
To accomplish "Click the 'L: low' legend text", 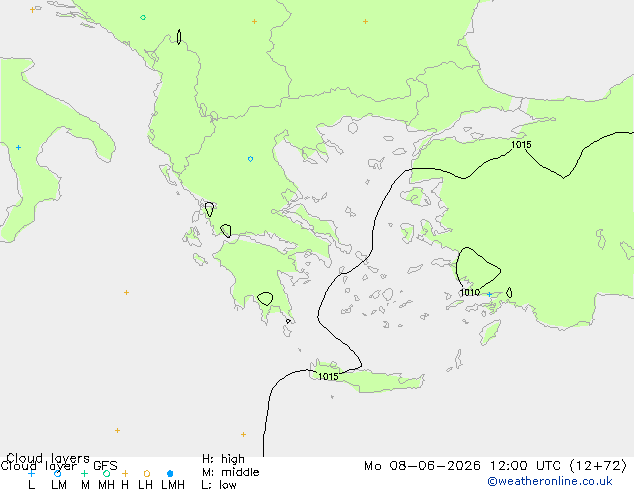I will click(219, 485).
